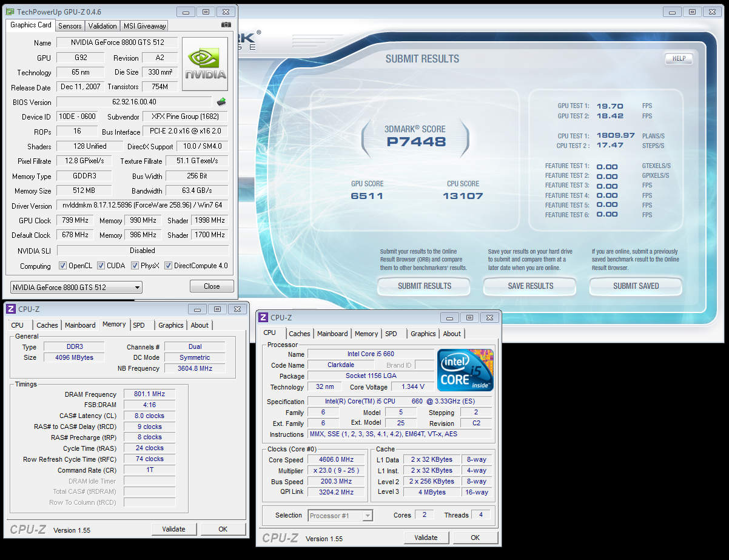The height and width of the screenshot is (560, 729).
Task: Click the GPU Clock 799 MHz field
Action: (75, 220)
